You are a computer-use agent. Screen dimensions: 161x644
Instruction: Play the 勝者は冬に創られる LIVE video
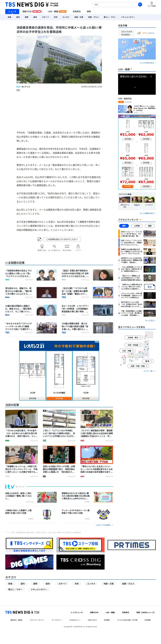(x=137, y=84)
